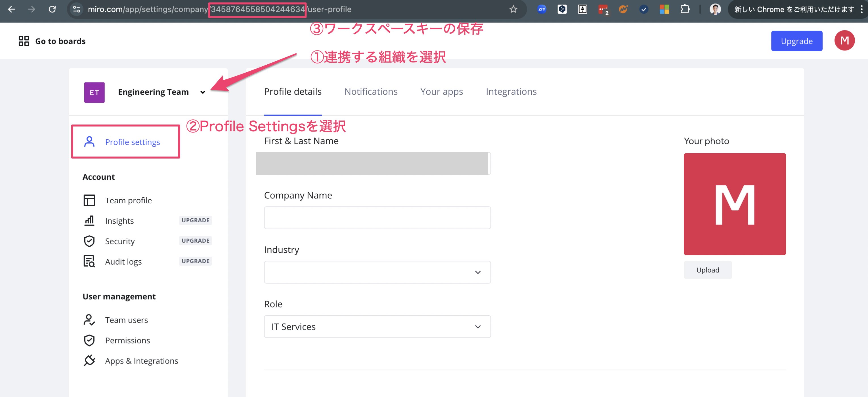868x397 pixels.
Task: Click the browser forward arrow
Action: tap(32, 9)
